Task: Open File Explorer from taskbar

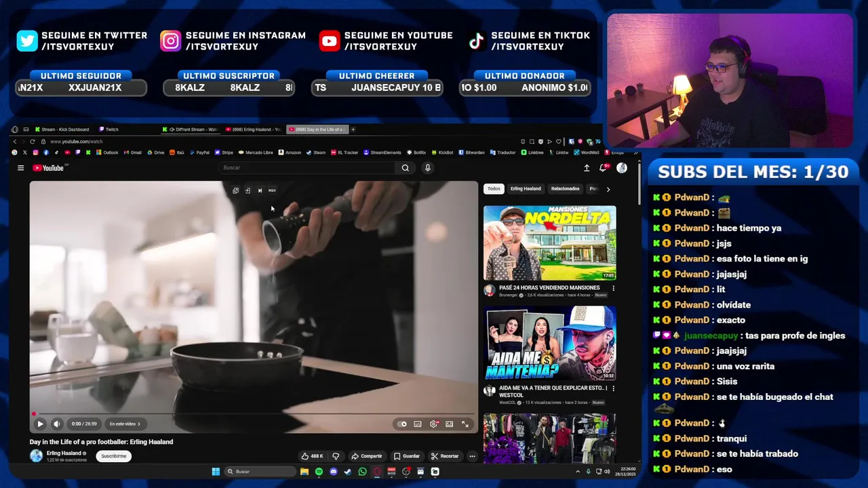Action: point(304,472)
